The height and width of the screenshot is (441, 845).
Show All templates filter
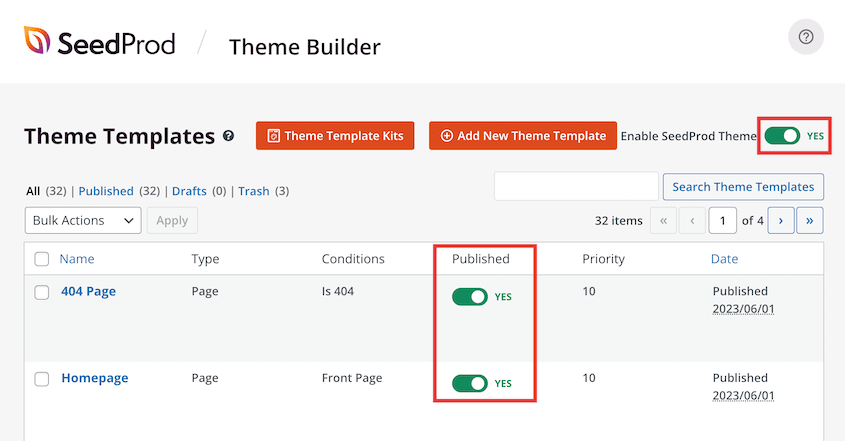(33, 191)
